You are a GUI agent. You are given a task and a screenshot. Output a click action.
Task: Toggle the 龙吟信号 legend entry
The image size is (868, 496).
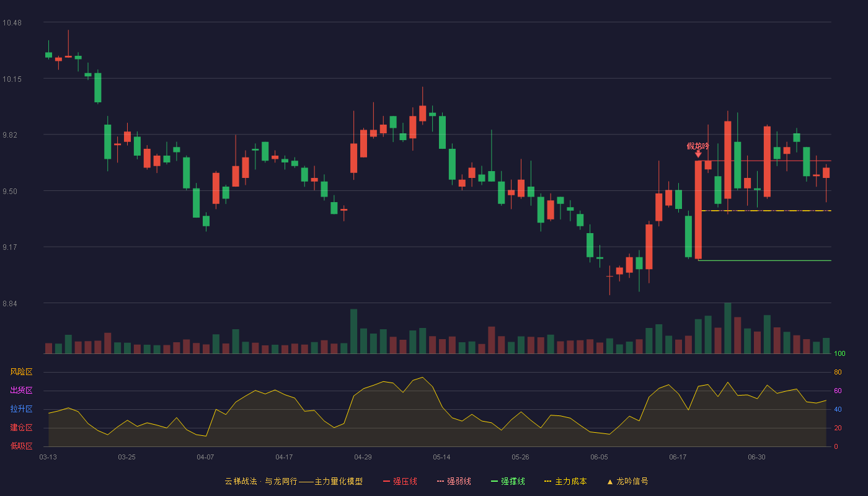[627, 481]
